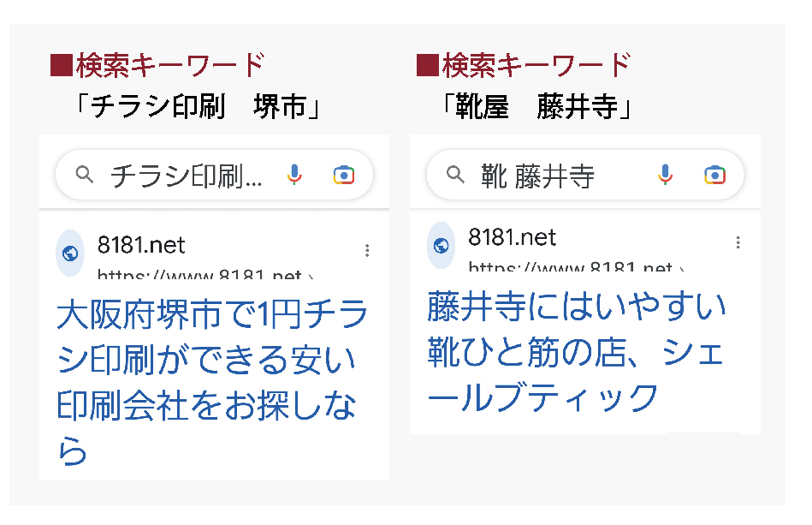The image size is (812, 525).
Task: Open the 藤井寺にはいやすい靴ひと筋の店 result link
Action: (x=577, y=352)
